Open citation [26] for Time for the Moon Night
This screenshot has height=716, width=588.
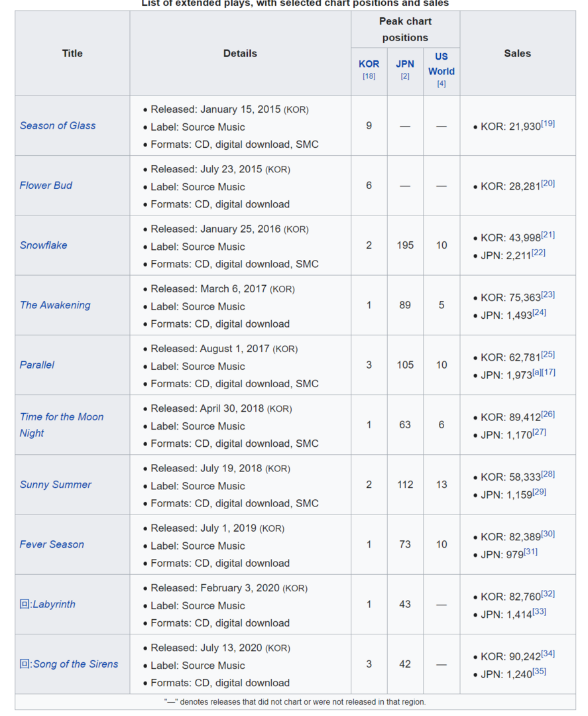[x=548, y=414]
